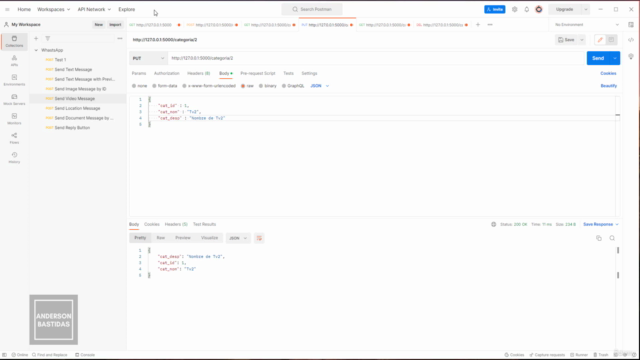Open tab overflow options ellipsis

490,24
